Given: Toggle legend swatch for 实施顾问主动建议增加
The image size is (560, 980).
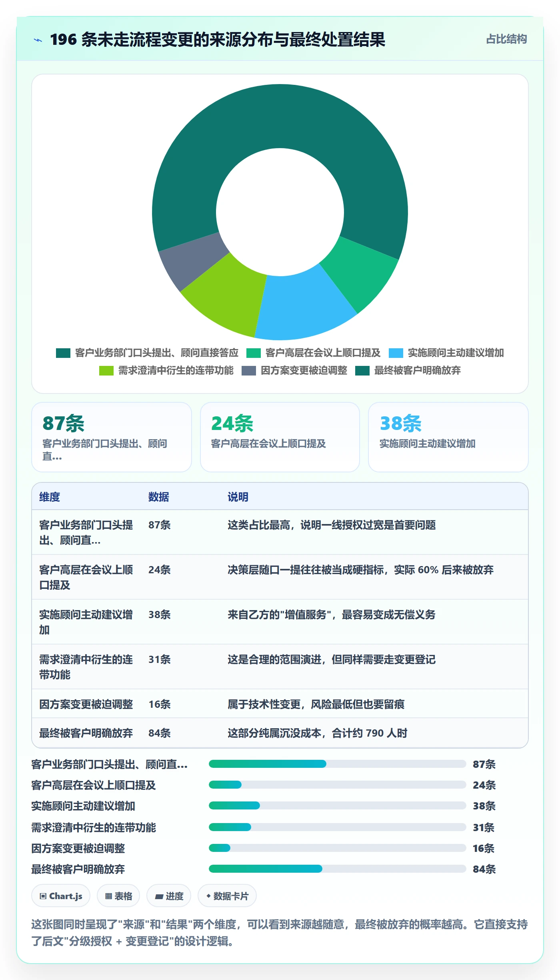Looking at the screenshot, I should point(396,353).
